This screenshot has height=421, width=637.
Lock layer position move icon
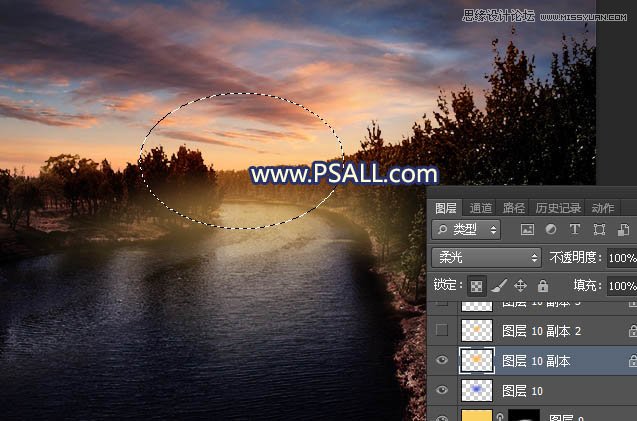(x=520, y=286)
